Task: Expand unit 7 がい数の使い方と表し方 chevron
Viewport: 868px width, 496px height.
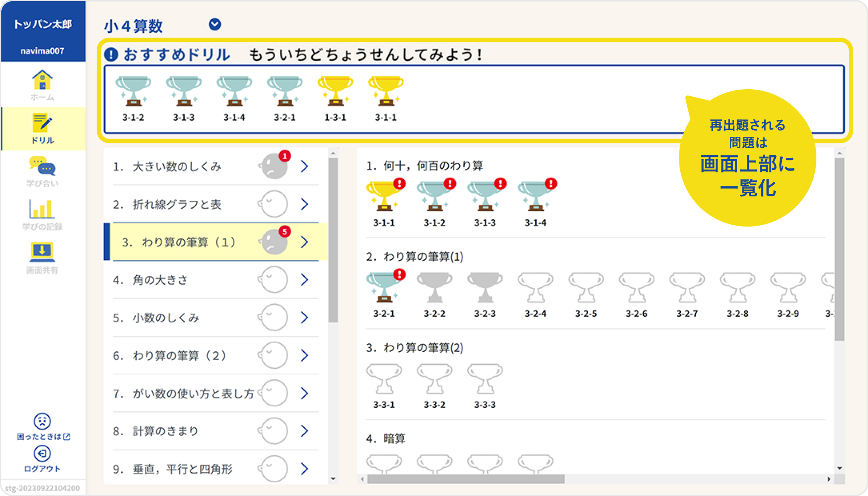Action: [304, 393]
